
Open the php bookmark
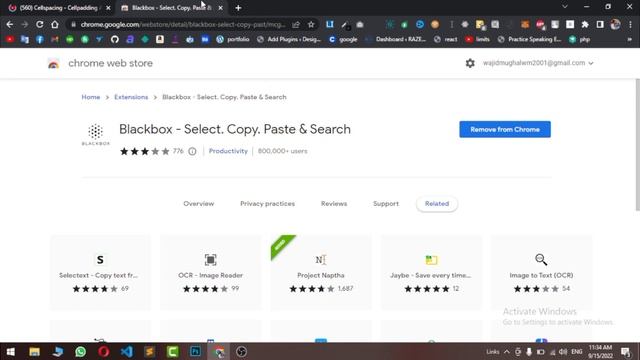(580, 40)
